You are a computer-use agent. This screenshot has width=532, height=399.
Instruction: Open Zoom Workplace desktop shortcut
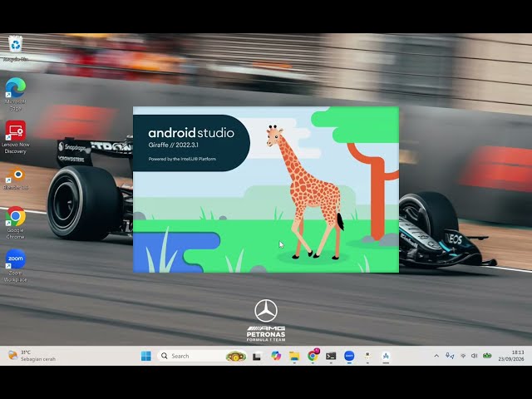[15, 265]
